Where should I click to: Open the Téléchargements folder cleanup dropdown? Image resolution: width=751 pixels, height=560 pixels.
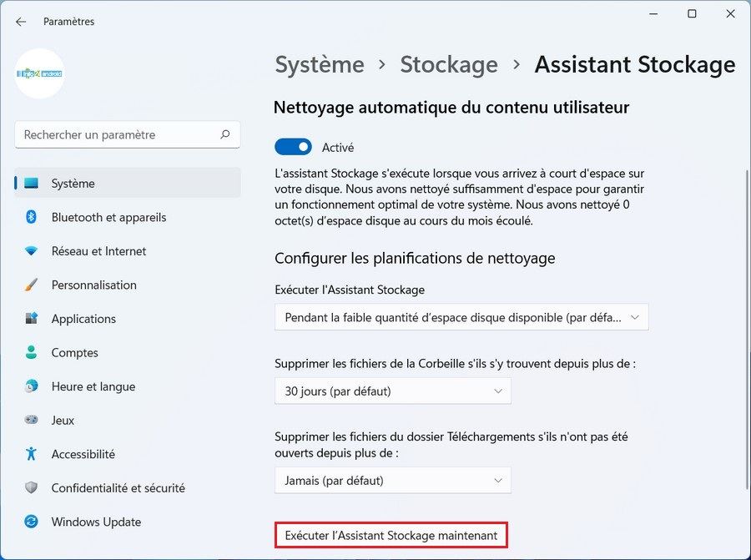pyautogui.click(x=392, y=480)
